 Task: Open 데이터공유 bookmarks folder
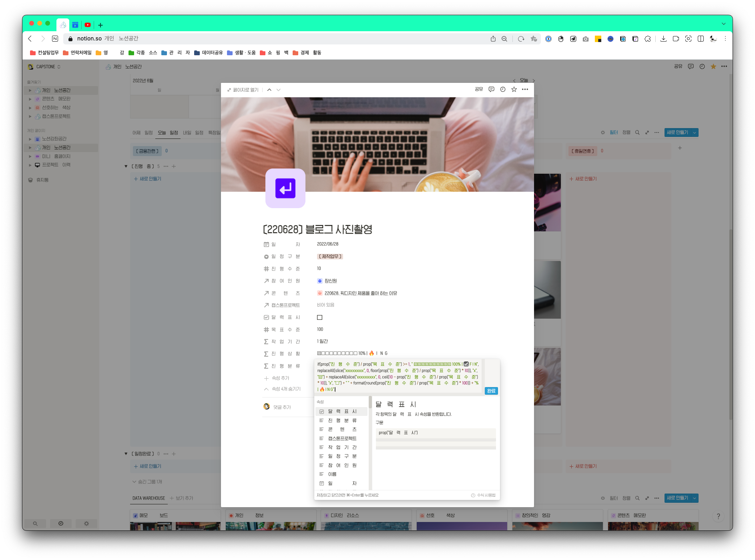point(209,52)
